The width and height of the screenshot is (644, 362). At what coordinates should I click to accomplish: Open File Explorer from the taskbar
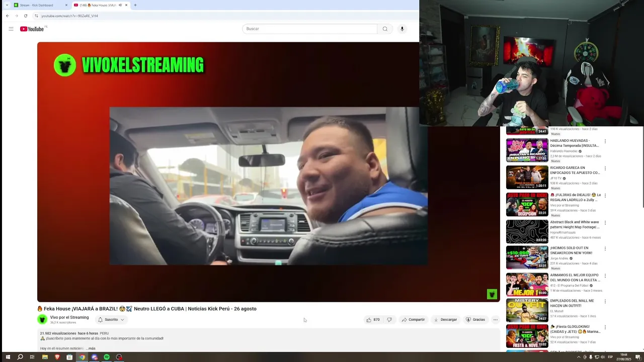coord(45,357)
